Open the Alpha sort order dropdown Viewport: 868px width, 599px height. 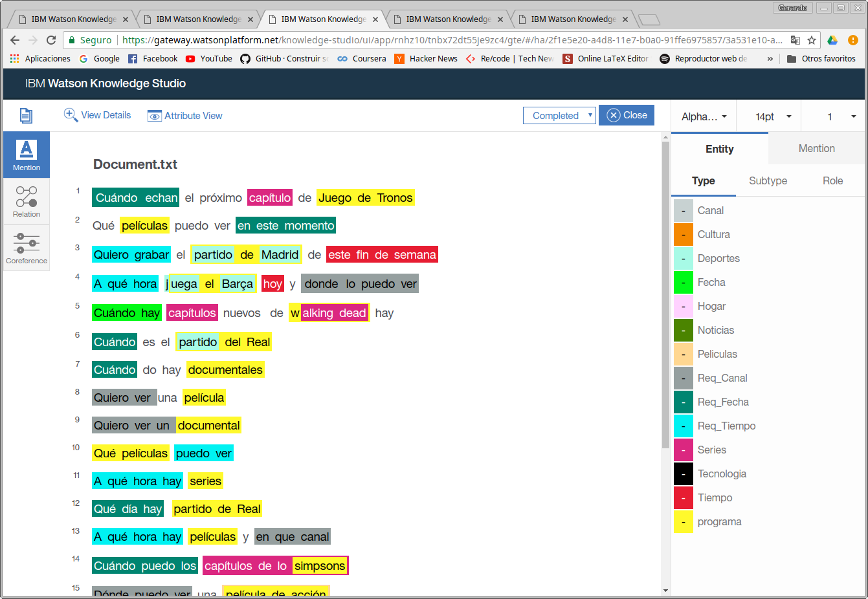pos(704,116)
